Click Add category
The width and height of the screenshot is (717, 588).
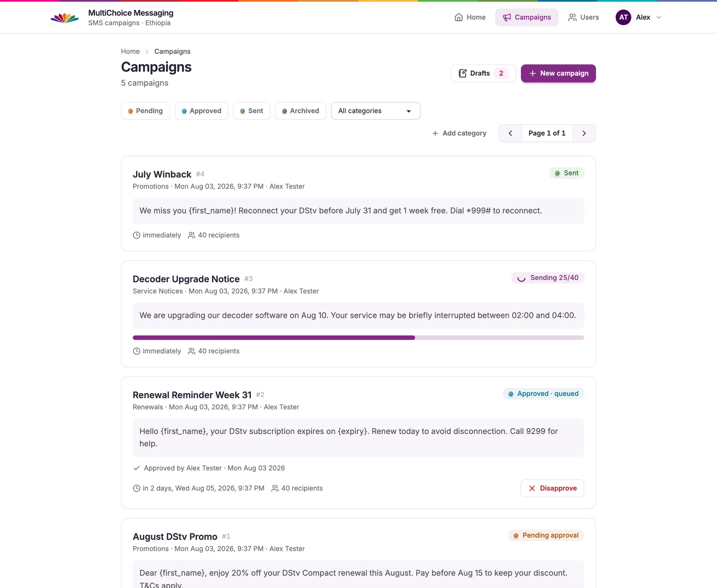[459, 133]
